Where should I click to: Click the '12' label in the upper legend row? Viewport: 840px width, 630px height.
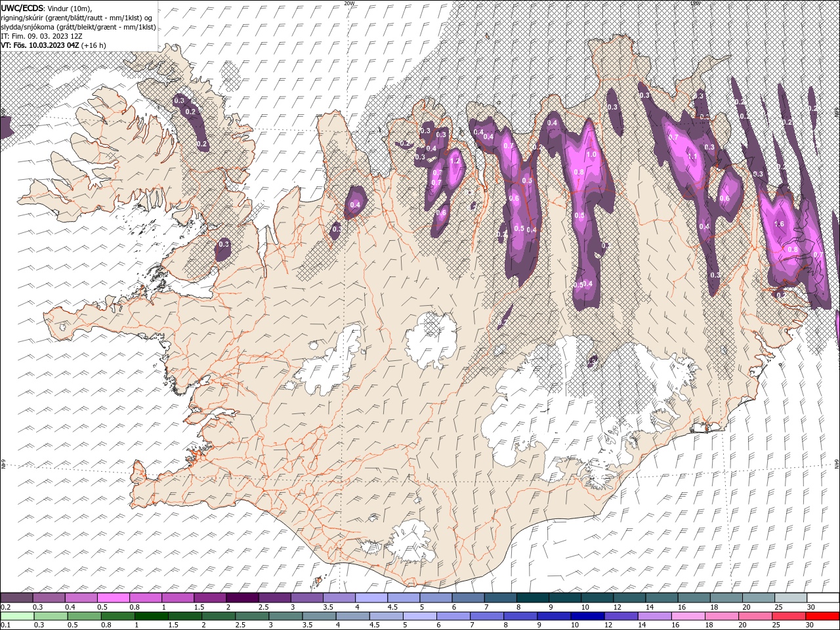[x=617, y=607]
